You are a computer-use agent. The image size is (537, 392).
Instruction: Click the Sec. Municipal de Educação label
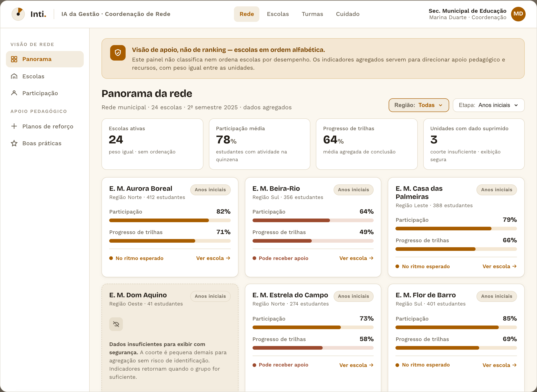[468, 11]
